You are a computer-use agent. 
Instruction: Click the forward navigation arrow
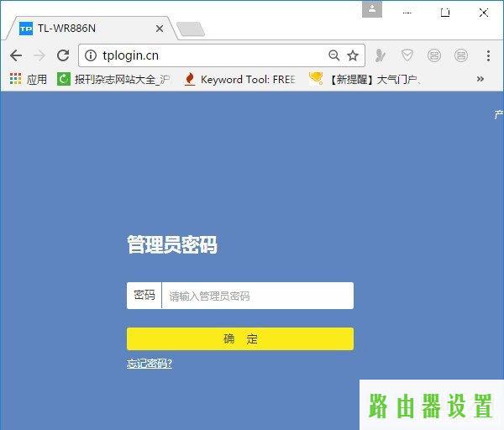[x=39, y=55]
